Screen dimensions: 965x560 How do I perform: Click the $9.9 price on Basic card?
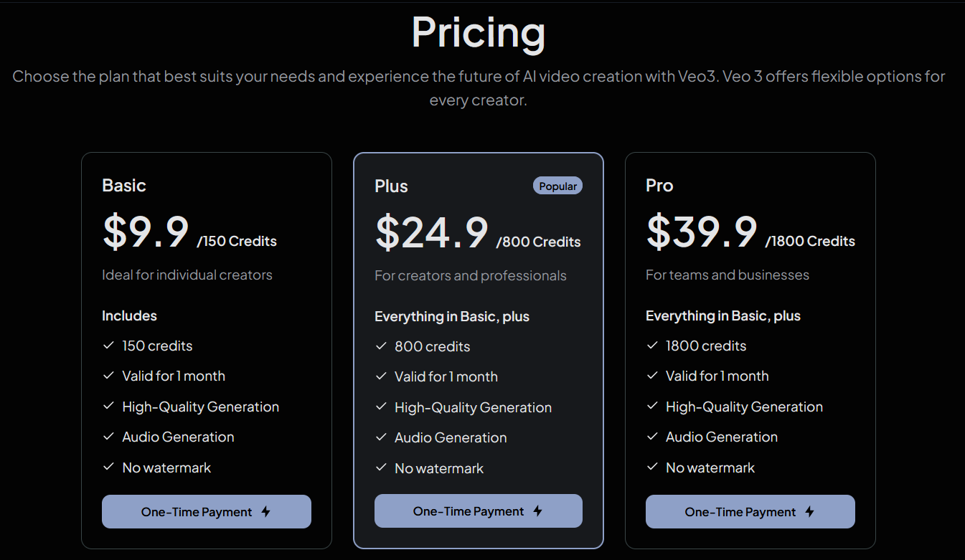coord(146,232)
